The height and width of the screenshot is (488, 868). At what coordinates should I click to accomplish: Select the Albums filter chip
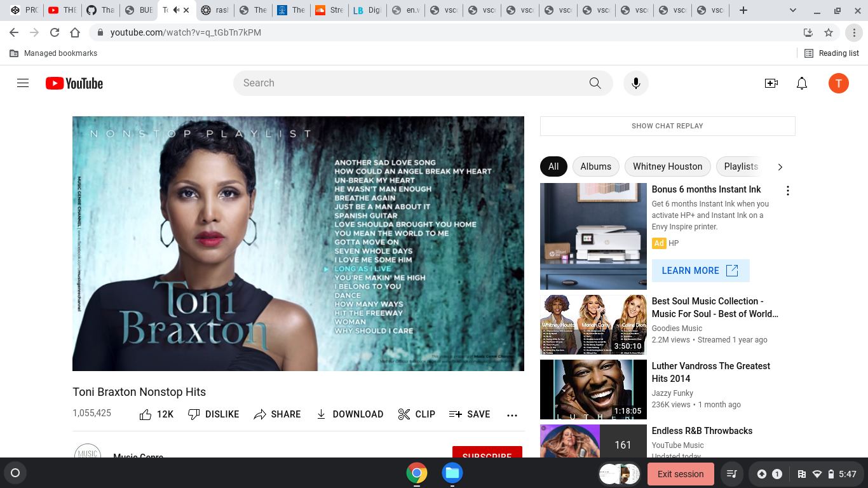click(x=595, y=166)
